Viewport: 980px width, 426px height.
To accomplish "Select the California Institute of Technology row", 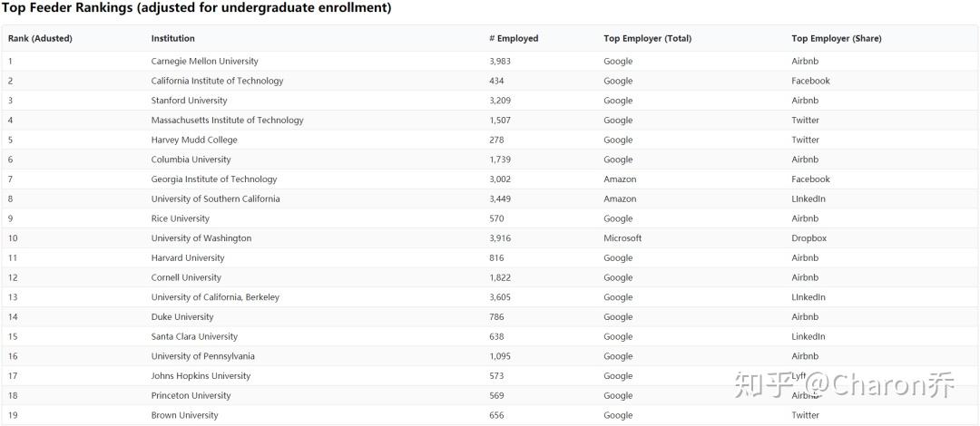I will [217, 82].
